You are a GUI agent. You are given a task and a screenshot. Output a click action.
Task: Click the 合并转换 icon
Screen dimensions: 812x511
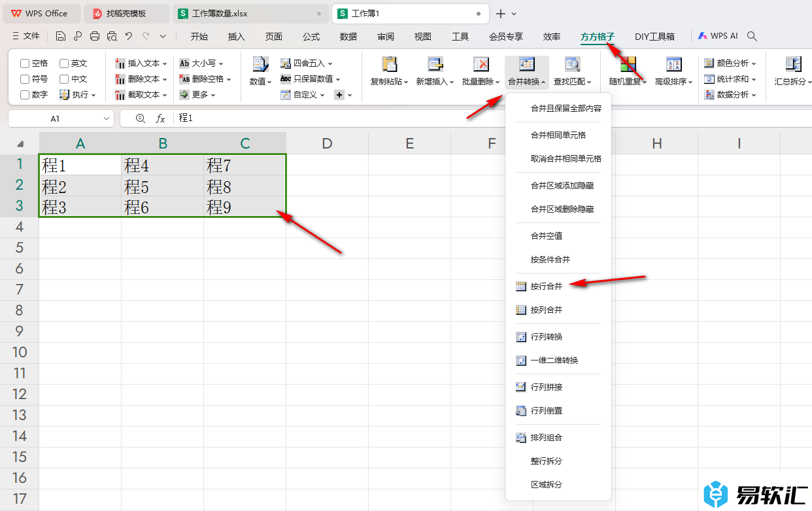click(x=526, y=64)
